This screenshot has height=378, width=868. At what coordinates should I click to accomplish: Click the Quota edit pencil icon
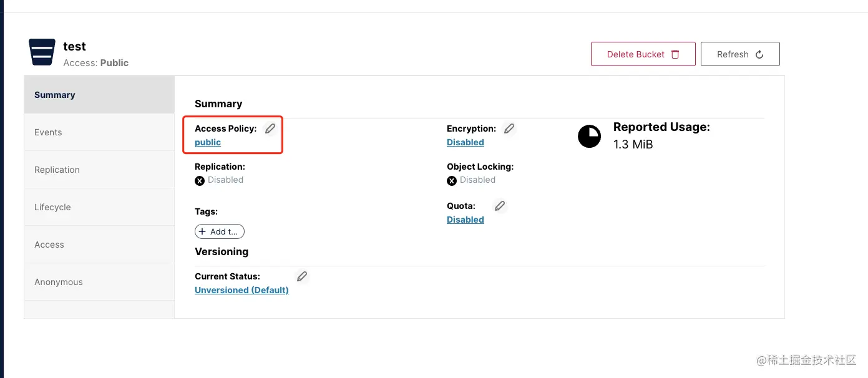pyautogui.click(x=500, y=206)
